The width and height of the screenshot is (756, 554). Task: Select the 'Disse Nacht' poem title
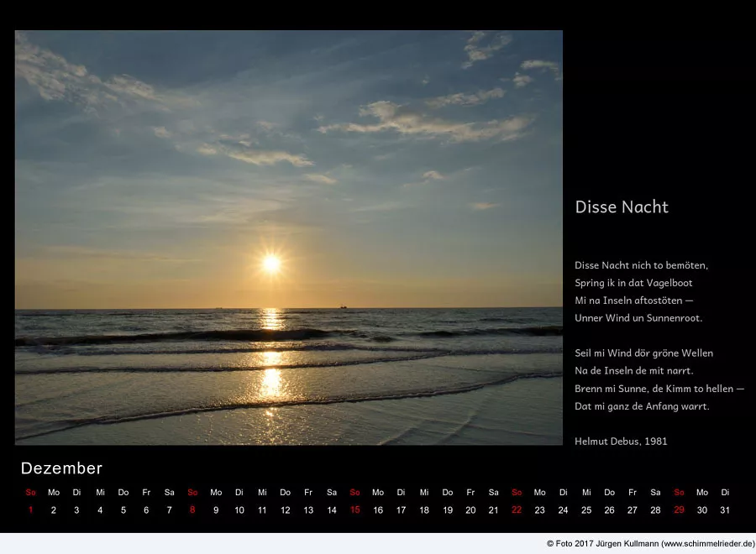pos(622,207)
